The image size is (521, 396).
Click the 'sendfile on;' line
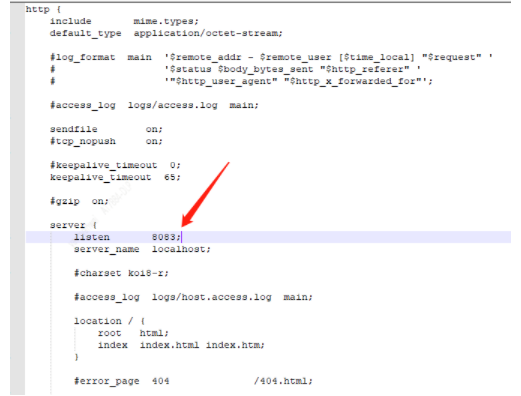(106, 129)
